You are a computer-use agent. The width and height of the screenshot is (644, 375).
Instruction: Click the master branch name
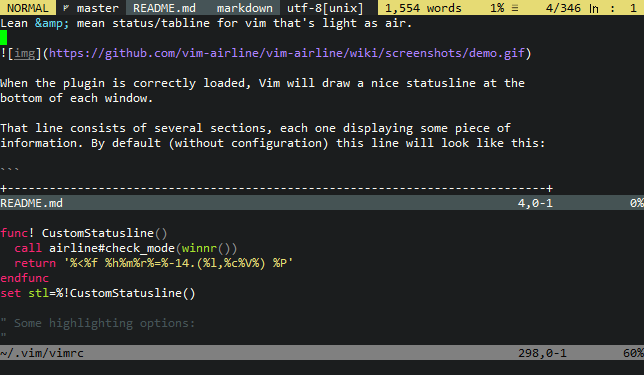click(x=97, y=8)
